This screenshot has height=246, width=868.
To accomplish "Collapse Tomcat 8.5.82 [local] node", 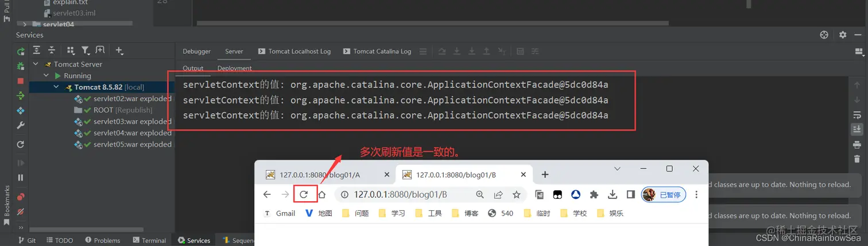I will tap(57, 87).
